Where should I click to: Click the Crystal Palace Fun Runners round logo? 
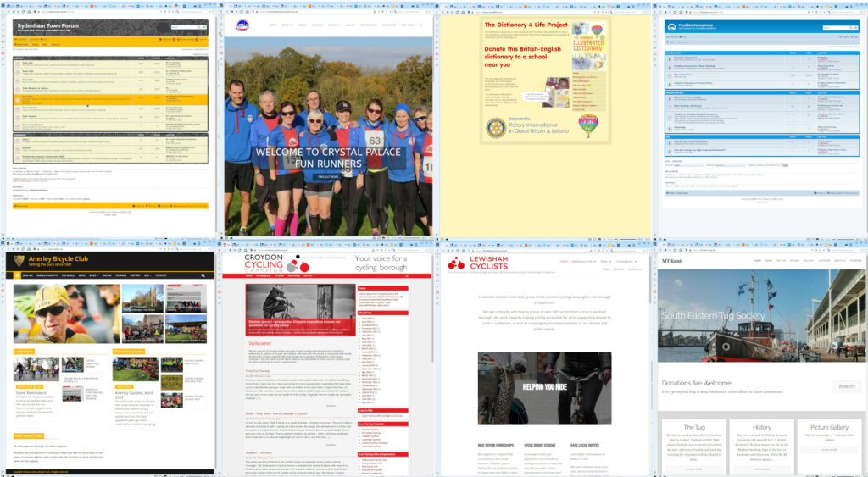242,25
